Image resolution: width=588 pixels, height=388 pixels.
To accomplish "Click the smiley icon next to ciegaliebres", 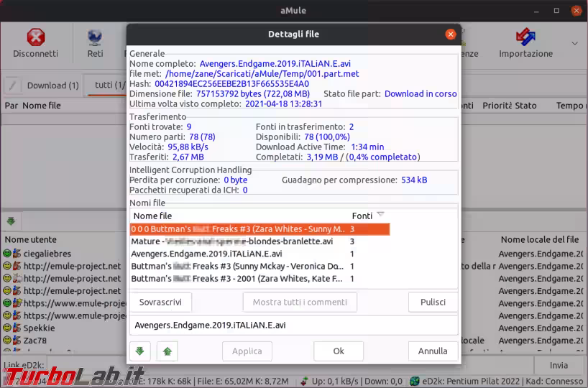I will coord(7,254).
